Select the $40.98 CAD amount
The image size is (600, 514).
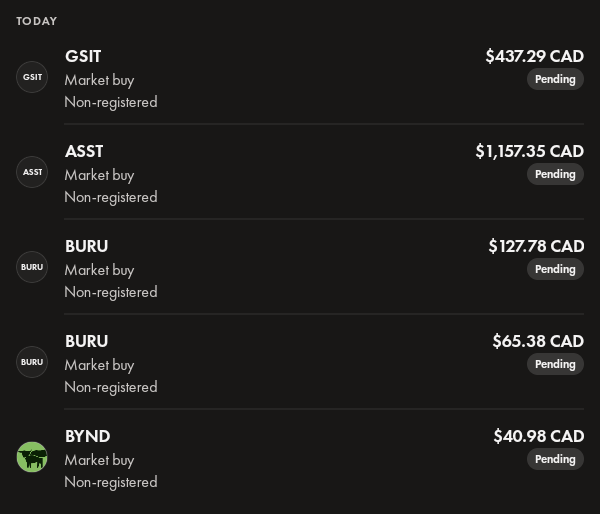coord(538,436)
